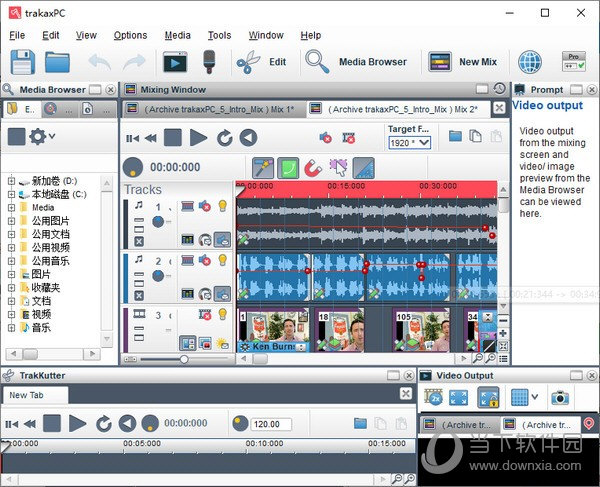Click the Save floppy disk icon
The image size is (600, 487).
coord(23,62)
